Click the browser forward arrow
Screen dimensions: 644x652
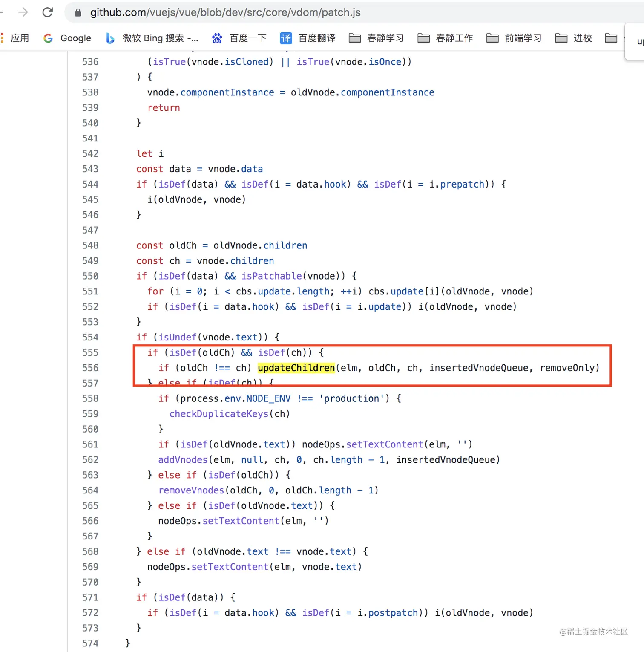[23, 12]
